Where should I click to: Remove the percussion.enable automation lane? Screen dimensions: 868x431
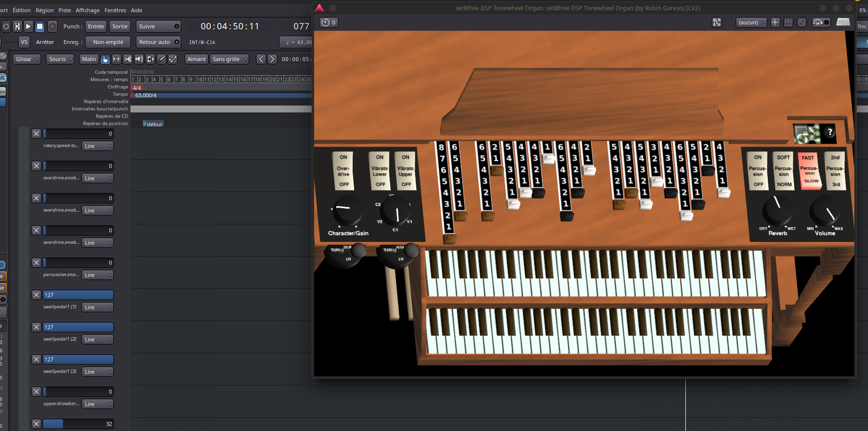point(36,262)
